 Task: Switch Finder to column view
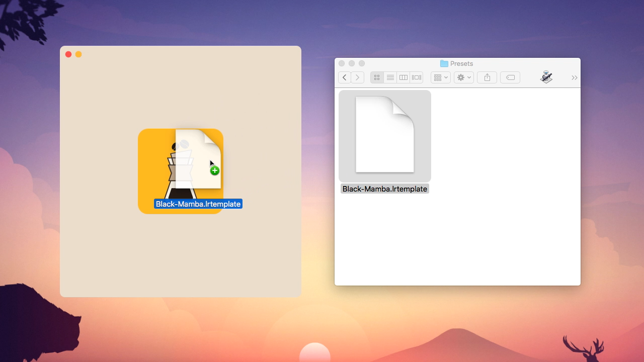(x=403, y=77)
